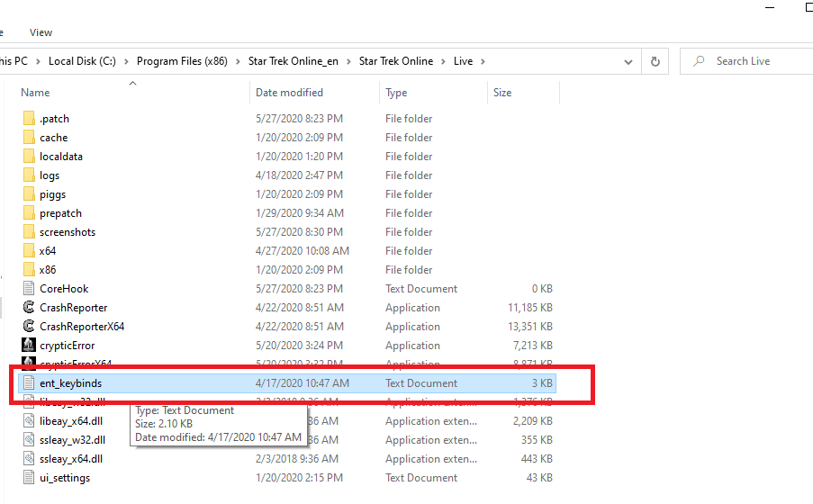
Task: Select the piggs folder icon
Action: coord(29,193)
